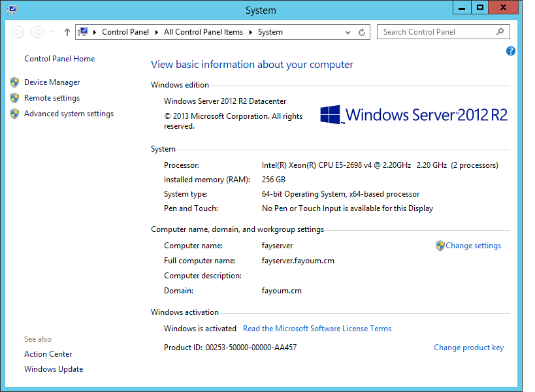Image resolution: width=535 pixels, height=392 pixels.
Task: Open Advanced system settings
Action: 69,114
